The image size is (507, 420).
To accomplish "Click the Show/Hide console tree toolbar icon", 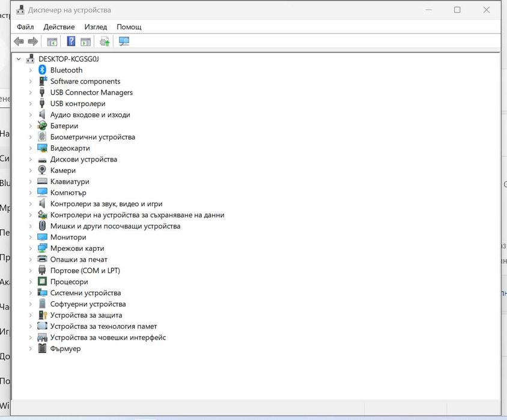I will coord(52,41).
